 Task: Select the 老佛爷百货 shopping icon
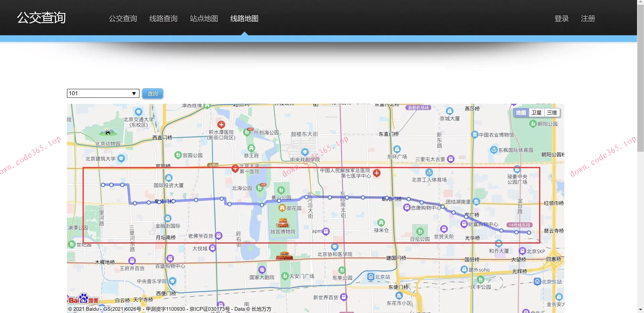click(x=219, y=236)
